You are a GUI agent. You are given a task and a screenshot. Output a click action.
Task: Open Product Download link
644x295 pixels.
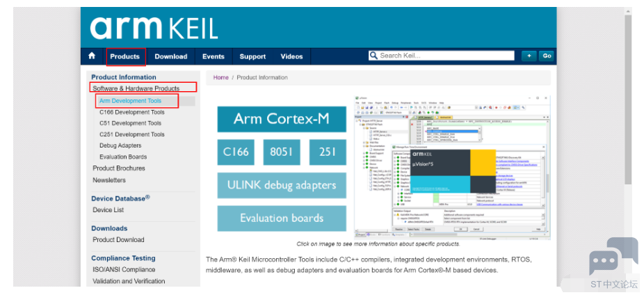tap(118, 239)
